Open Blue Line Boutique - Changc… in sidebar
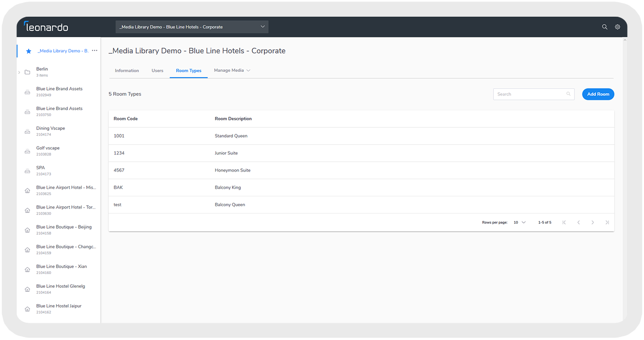The width and height of the screenshot is (644, 340). coord(66,249)
